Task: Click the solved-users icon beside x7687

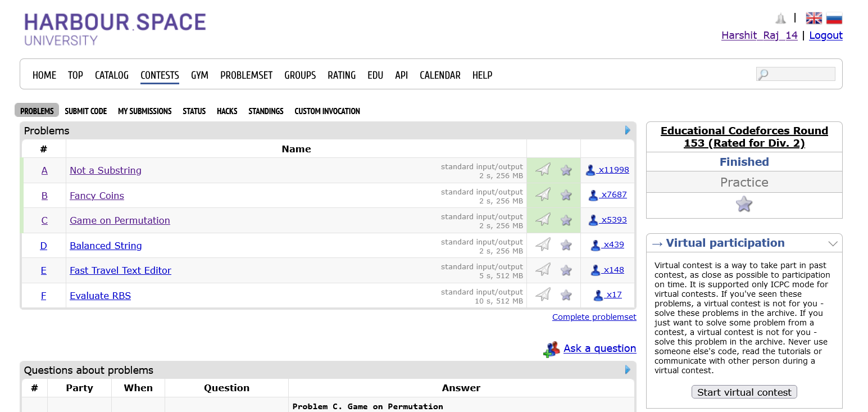Action: [593, 196]
